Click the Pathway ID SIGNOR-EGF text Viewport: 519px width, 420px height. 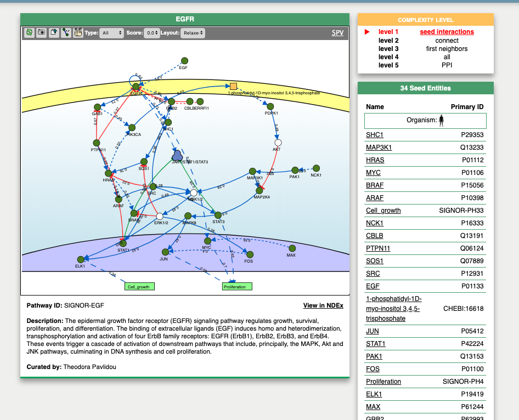84,305
